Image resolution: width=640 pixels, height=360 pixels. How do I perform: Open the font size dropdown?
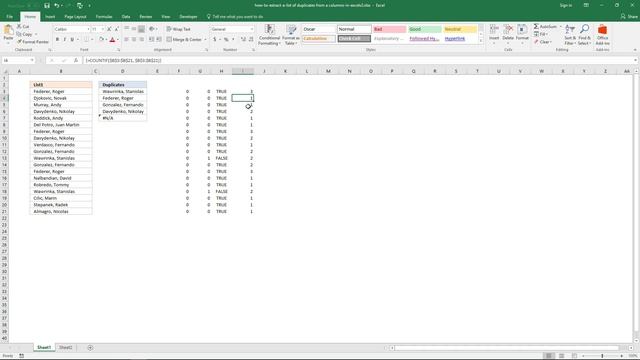pos(102,29)
